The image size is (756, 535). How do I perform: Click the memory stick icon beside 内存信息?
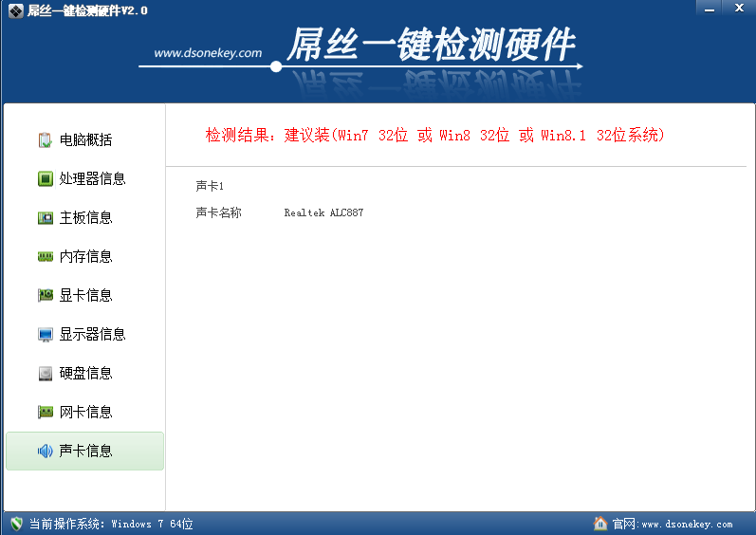45,256
